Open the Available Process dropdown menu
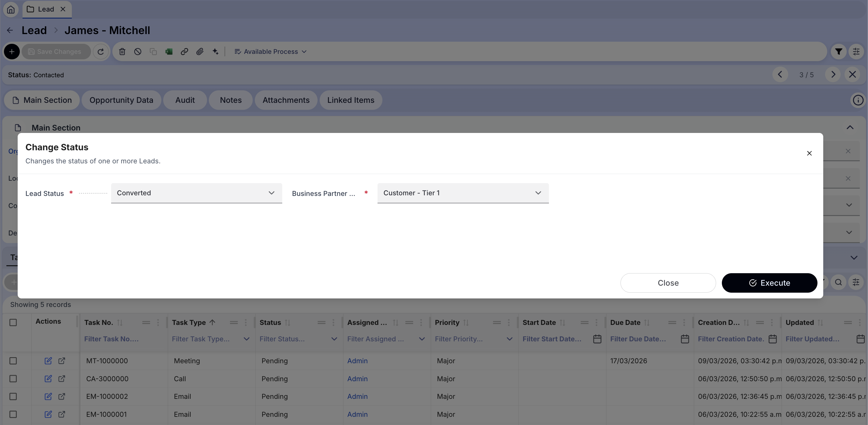The width and height of the screenshot is (868, 425). tap(271, 51)
